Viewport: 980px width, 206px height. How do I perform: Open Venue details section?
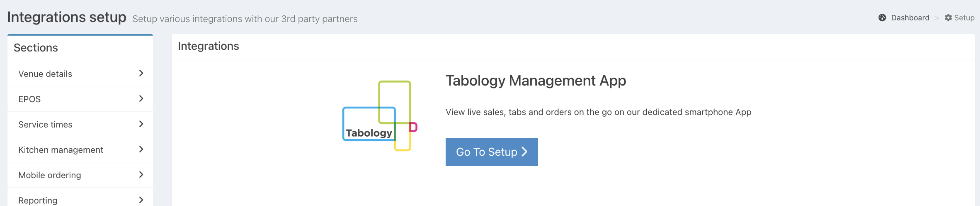click(x=45, y=74)
